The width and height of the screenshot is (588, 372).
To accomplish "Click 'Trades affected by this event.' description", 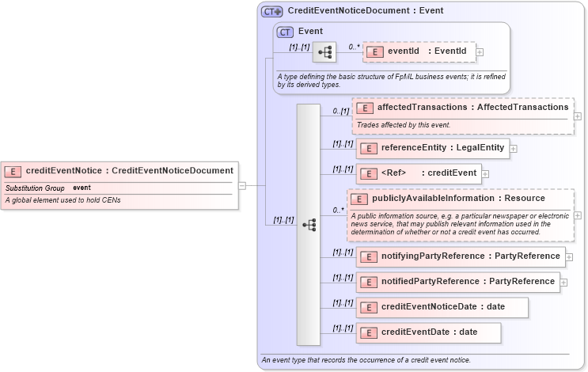I will tap(404, 125).
